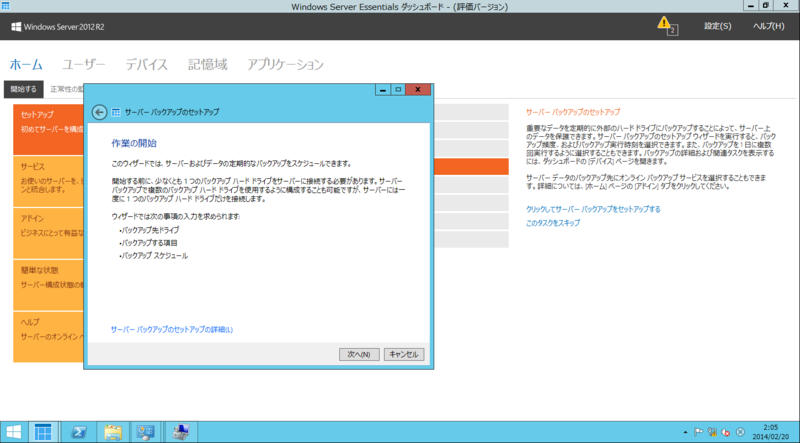Image resolution: width=800 pixels, height=443 pixels.
Task: Click the network tray icon
Action: 712,432
